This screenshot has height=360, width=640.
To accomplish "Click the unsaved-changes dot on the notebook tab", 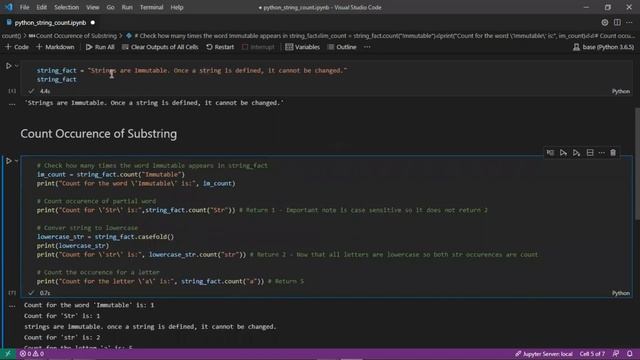I will tap(93, 23).
